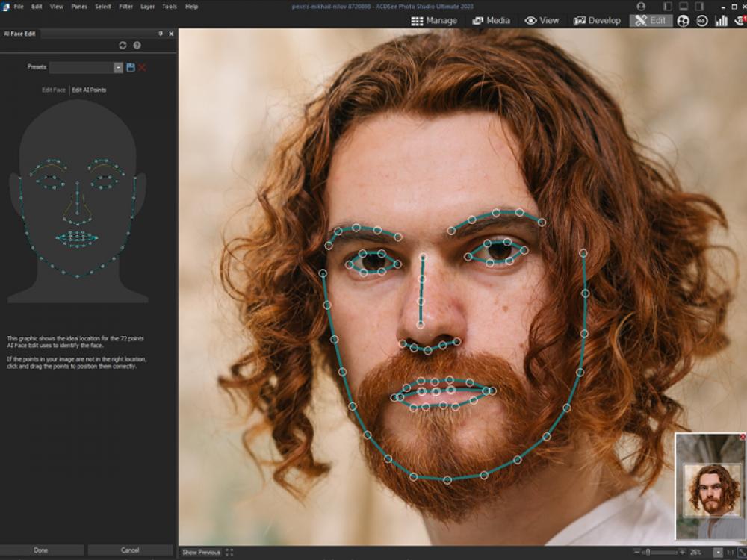Open the Dashboard bar chart icon

[721, 21]
